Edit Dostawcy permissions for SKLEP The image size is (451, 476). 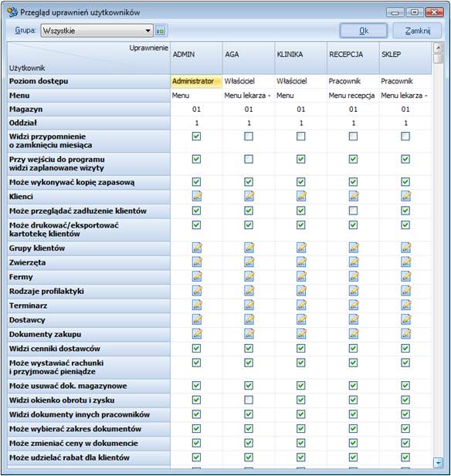point(405,319)
